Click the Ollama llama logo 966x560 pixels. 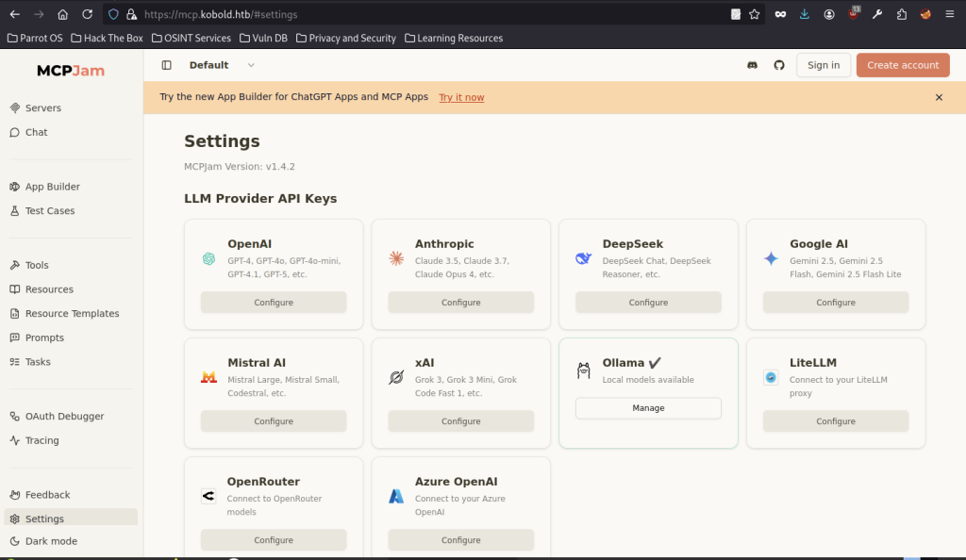click(583, 371)
